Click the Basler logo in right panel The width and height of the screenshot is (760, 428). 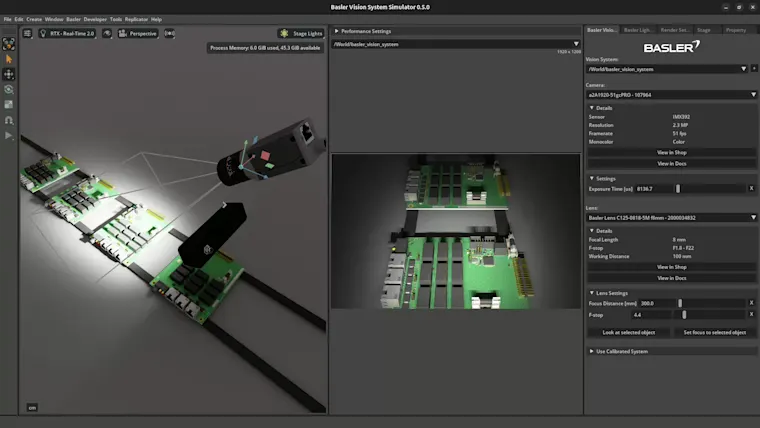point(672,47)
